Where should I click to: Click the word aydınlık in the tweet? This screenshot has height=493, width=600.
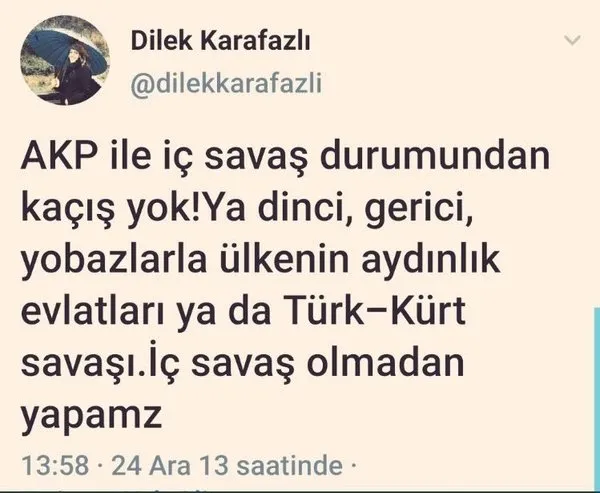(430, 260)
